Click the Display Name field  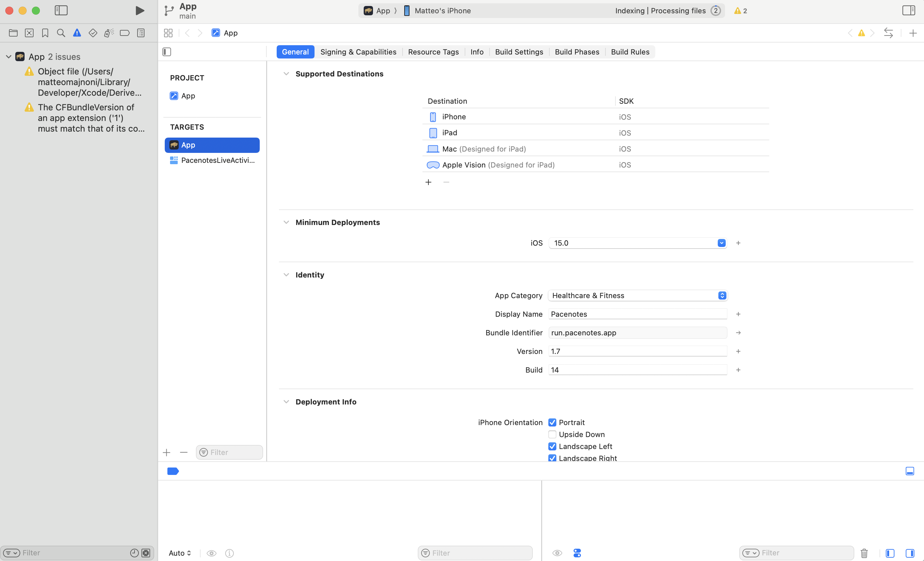pos(637,314)
